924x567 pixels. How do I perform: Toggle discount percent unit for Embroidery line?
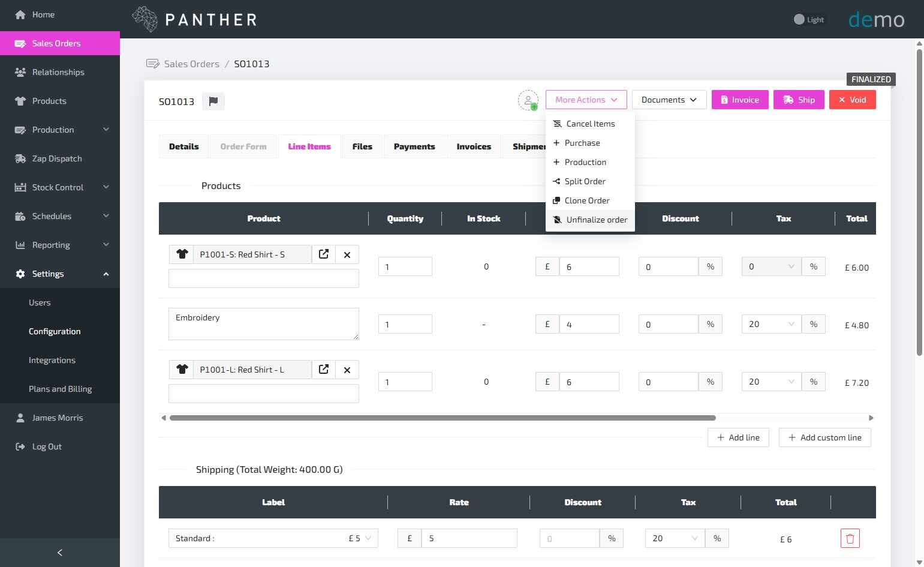711,324
